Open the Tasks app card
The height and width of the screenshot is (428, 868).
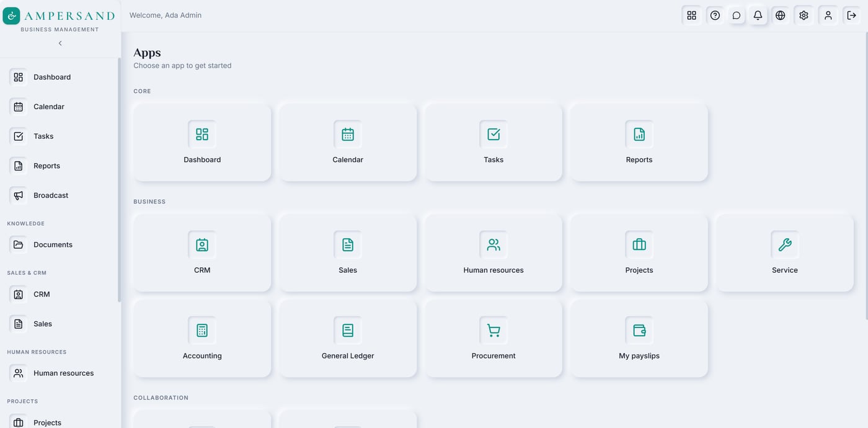(494, 143)
